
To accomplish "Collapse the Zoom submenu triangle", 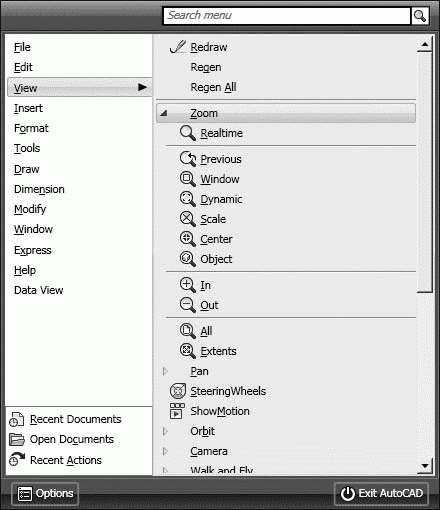I will 163,113.
